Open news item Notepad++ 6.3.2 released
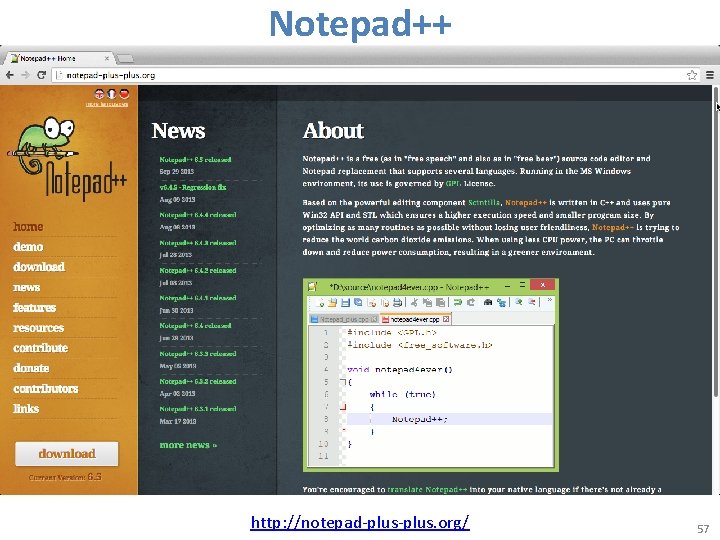The image size is (720, 540). [198, 382]
